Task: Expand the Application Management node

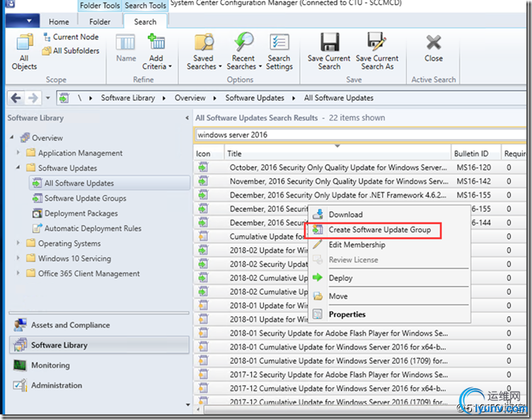Action: [18, 152]
